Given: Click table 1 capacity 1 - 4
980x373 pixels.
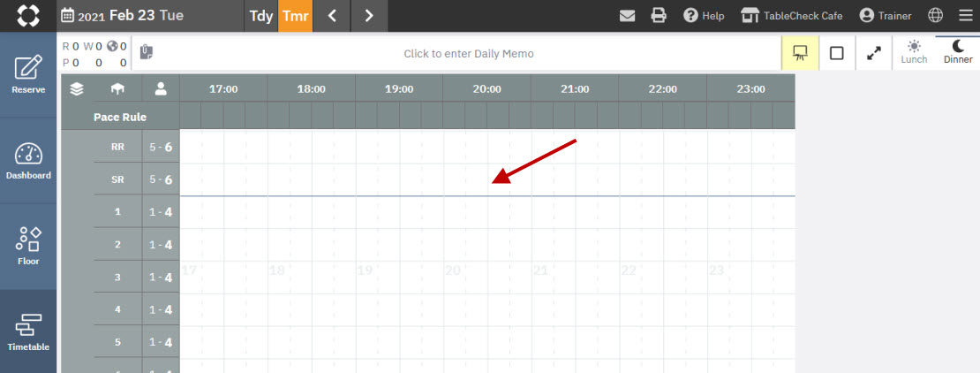Looking at the screenshot, I should (161, 212).
